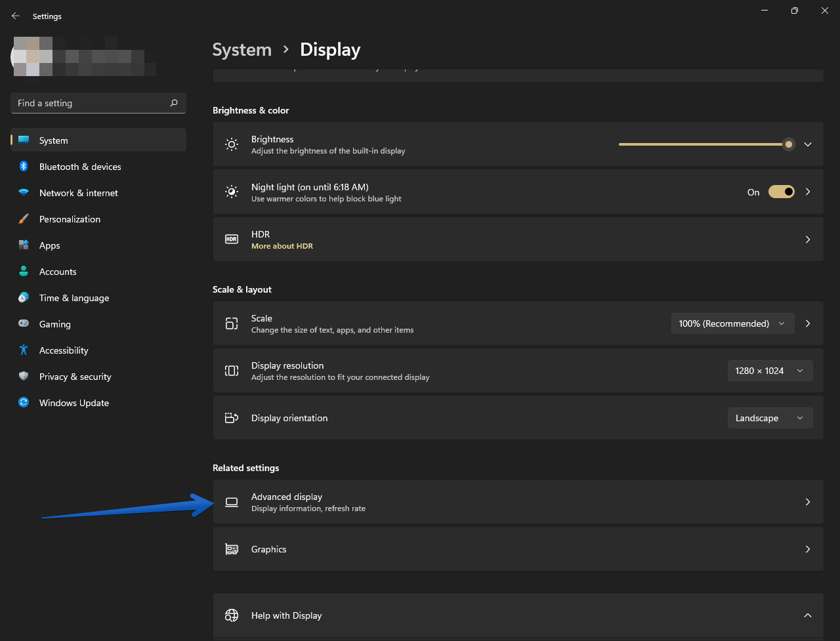Click the Network & internet wifi icon

coord(24,193)
